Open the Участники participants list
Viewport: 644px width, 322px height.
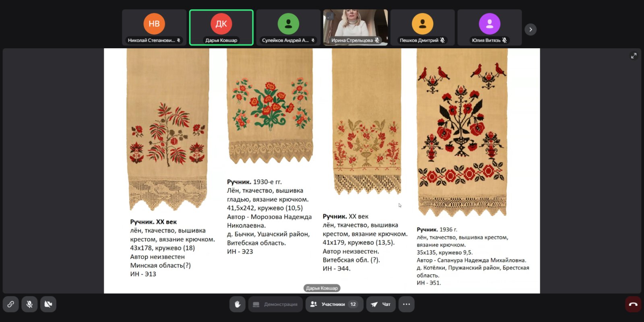334,304
